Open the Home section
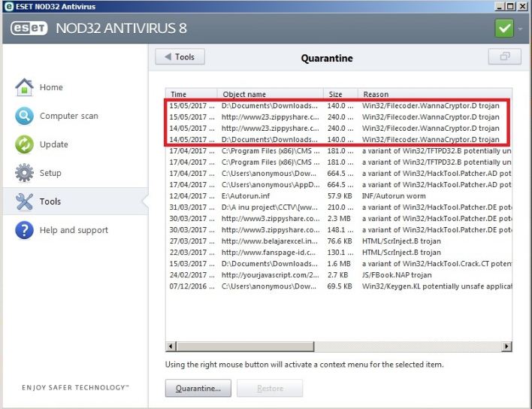This screenshot has width=532, height=409. tap(51, 87)
